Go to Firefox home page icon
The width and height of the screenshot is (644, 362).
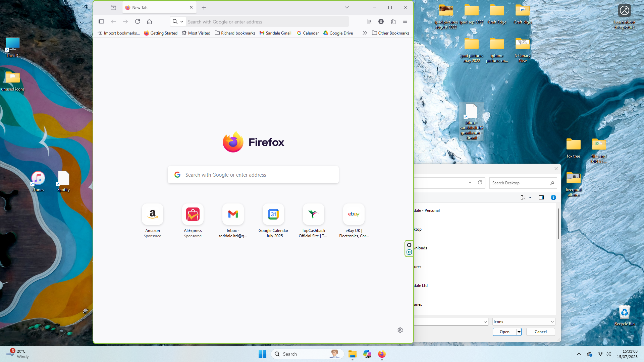(150, 21)
